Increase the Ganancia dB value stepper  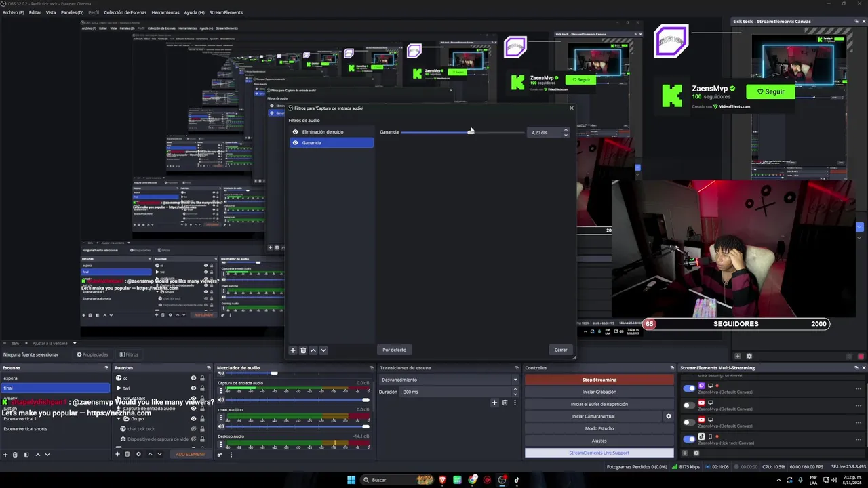566,130
